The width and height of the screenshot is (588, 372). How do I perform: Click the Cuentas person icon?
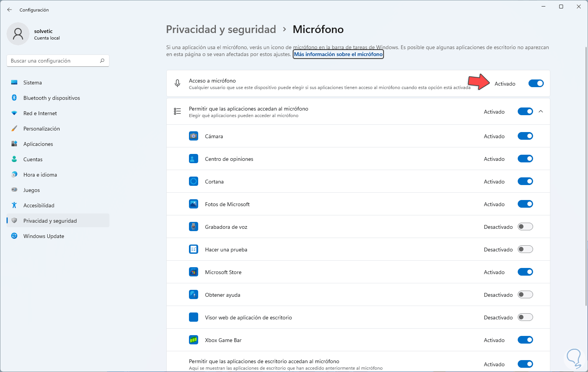[x=14, y=159]
